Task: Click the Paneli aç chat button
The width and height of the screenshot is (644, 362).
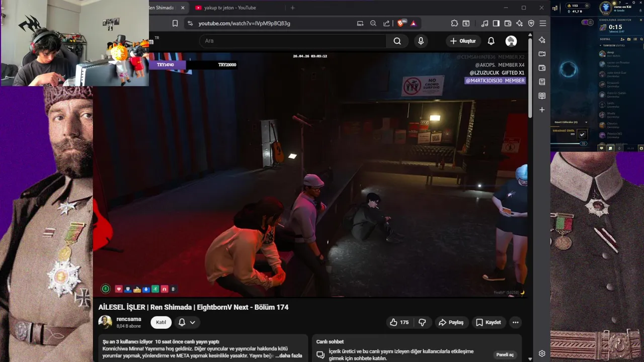Action: tap(505, 354)
